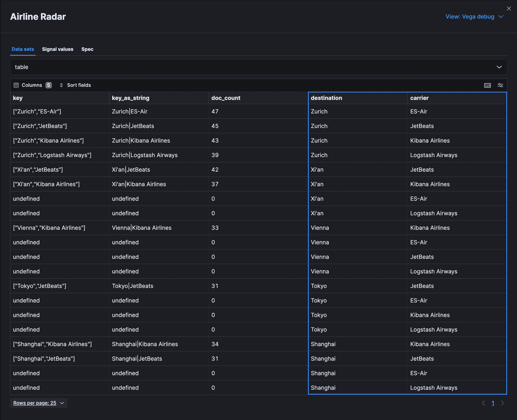Open Rows per page: 25 selector
517x420 pixels.
[x=39, y=403]
